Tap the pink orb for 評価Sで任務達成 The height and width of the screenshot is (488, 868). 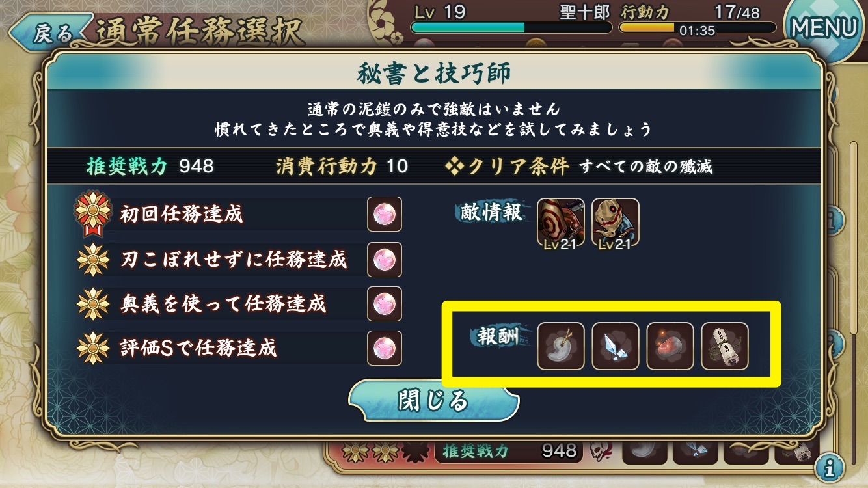(384, 348)
